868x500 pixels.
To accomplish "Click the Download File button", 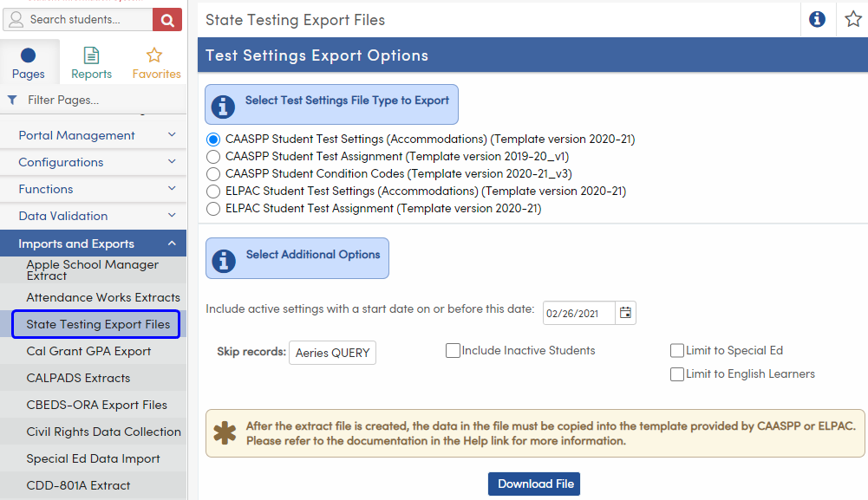I will (533, 484).
